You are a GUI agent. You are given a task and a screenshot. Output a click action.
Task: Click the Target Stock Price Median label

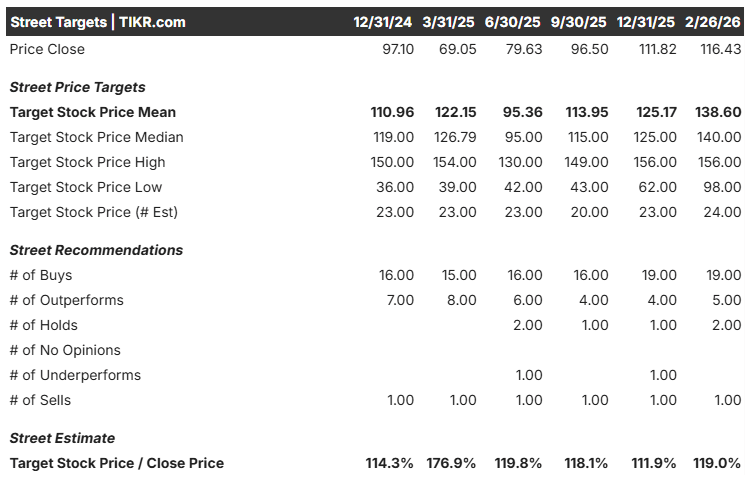(96, 137)
